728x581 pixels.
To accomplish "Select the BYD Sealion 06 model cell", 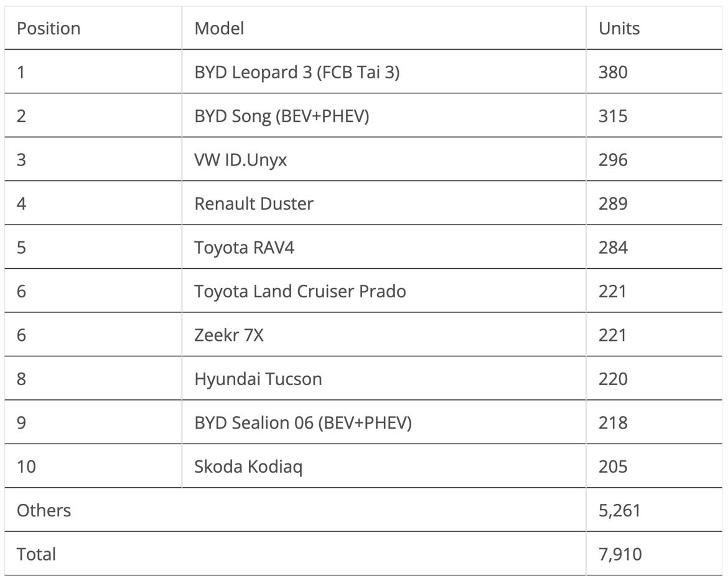I will tap(302, 423).
